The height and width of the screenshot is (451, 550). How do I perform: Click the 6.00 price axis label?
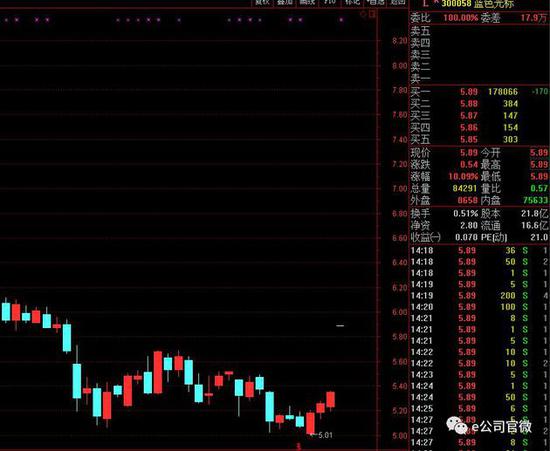pos(400,312)
